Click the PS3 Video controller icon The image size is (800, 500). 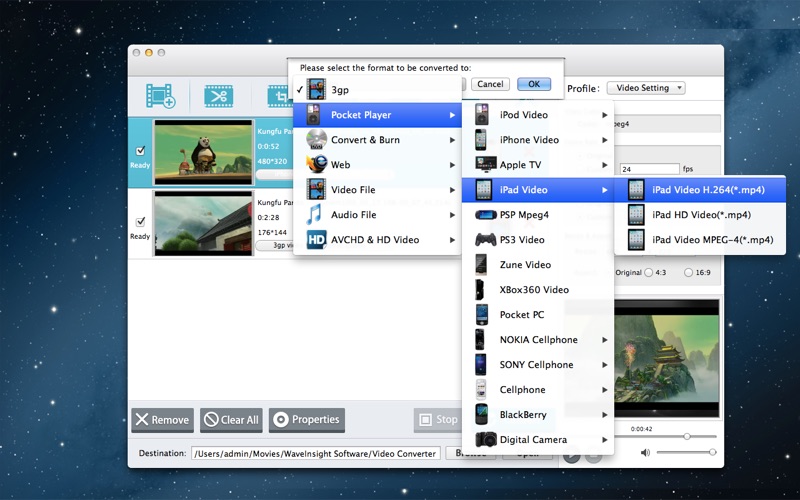(x=486, y=239)
